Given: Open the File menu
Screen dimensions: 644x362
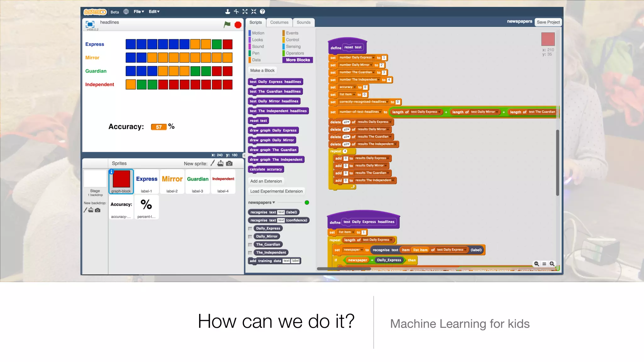Looking at the screenshot, I should [x=139, y=12].
